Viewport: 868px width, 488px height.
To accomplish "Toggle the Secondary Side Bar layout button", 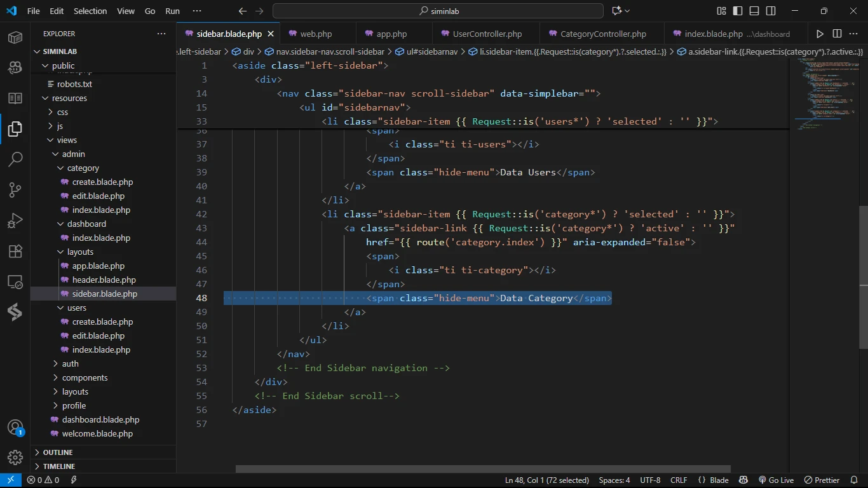I will click(771, 11).
